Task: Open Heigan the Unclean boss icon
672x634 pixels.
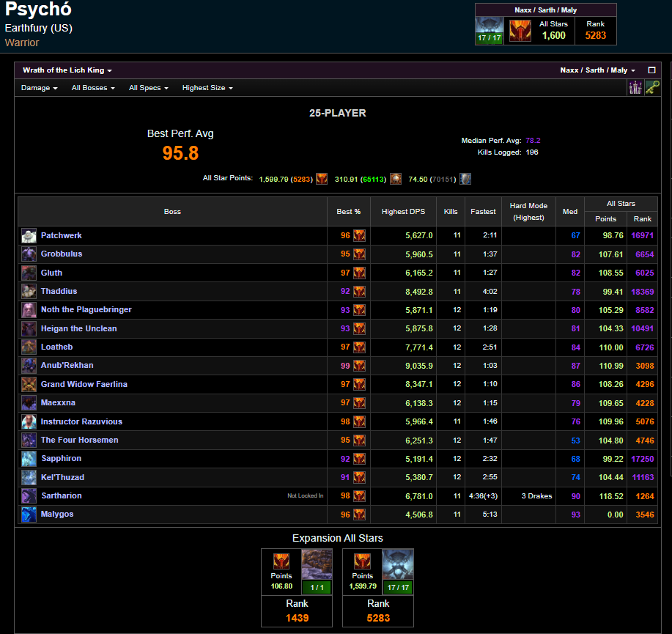Action: tap(29, 329)
